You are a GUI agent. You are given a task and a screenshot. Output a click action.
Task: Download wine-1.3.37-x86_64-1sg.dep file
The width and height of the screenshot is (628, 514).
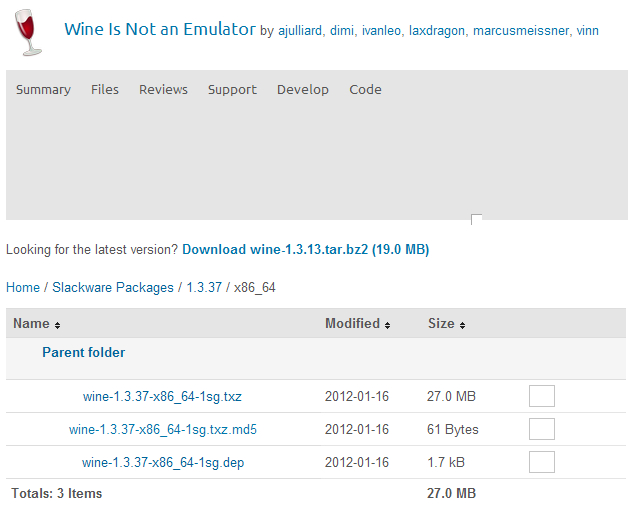coord(163,463)
